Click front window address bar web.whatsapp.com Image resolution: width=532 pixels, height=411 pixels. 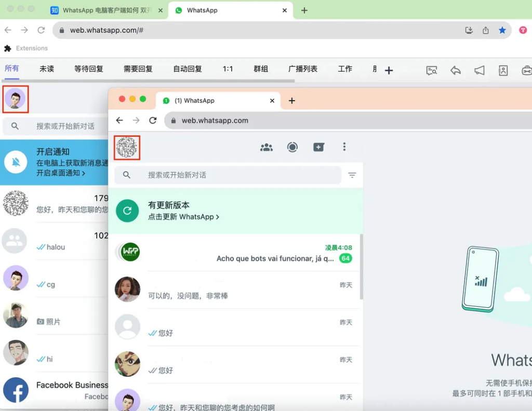tap(348, 120)
